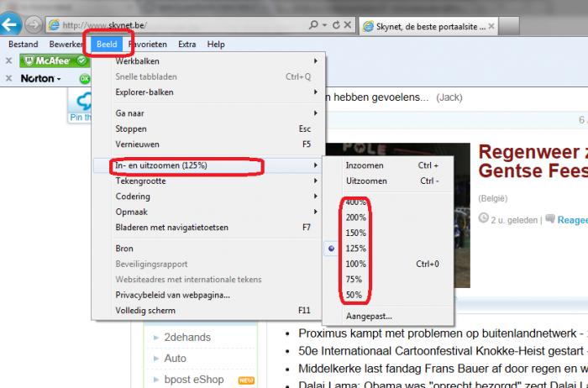588x388 pixels.
Task: Choose Inzoomen in zoom submenu
Action: tap(388, 165)
